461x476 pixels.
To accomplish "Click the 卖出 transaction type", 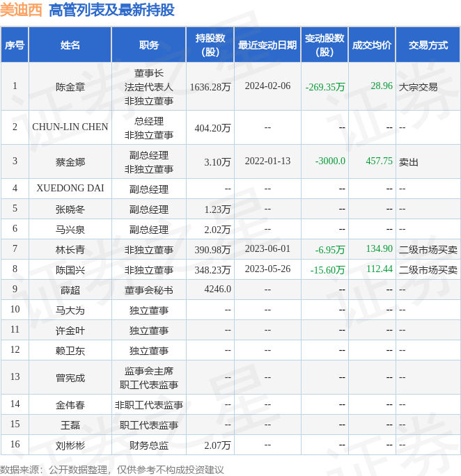I will (x=409, y=162).
